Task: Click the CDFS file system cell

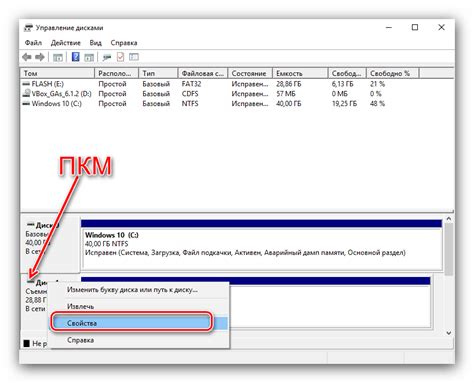Action: point(190,94)
